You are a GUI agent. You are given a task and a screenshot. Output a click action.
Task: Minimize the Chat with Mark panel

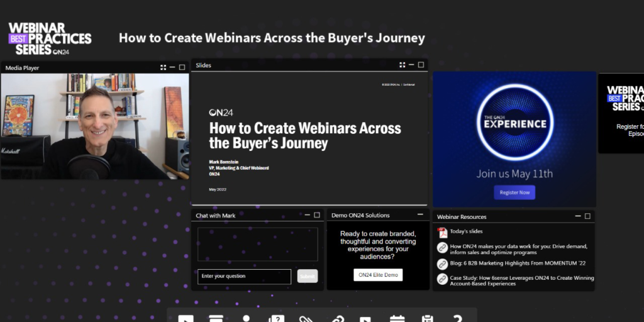308,215
